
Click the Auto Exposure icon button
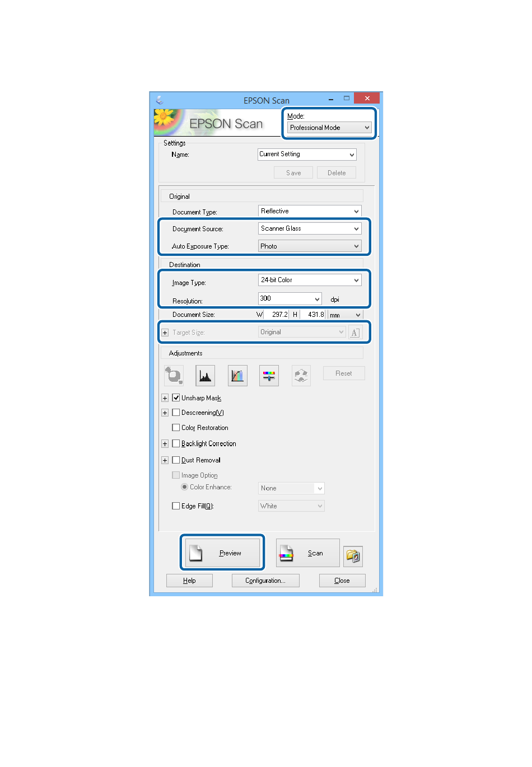174,375
